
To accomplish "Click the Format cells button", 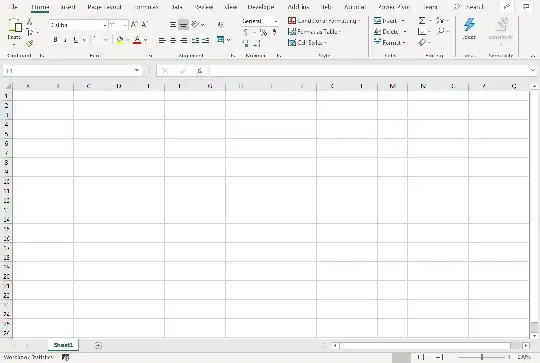I will coord(390,43).
